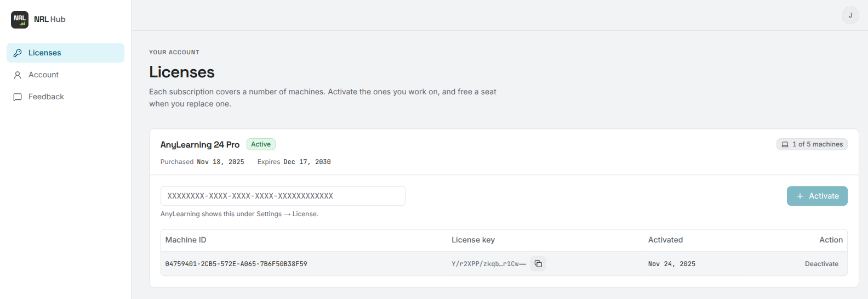Click the Action column header
Viewport: 868px width, 299px height.
(x=831, y=240)
